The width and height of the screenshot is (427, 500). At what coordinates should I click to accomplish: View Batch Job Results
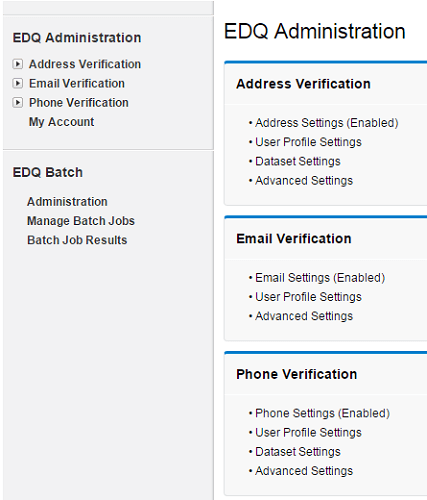tap(77, 240)
